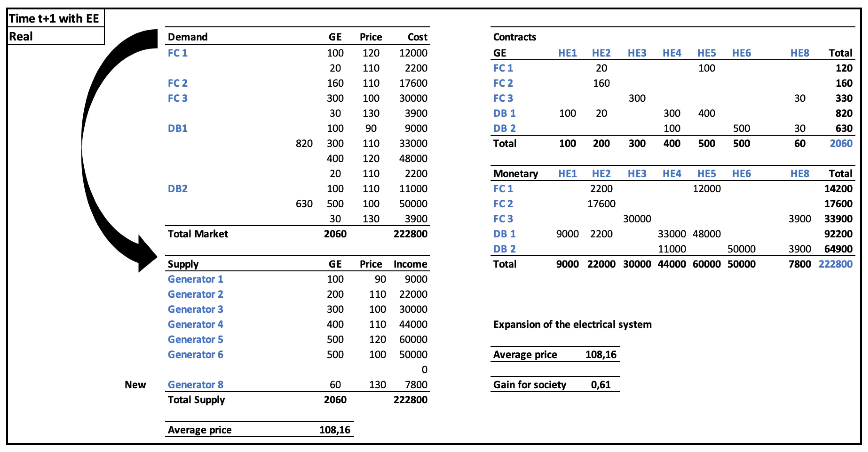
Task: Select the Total Market cost value 222800
Action: [x=410, y=234]
